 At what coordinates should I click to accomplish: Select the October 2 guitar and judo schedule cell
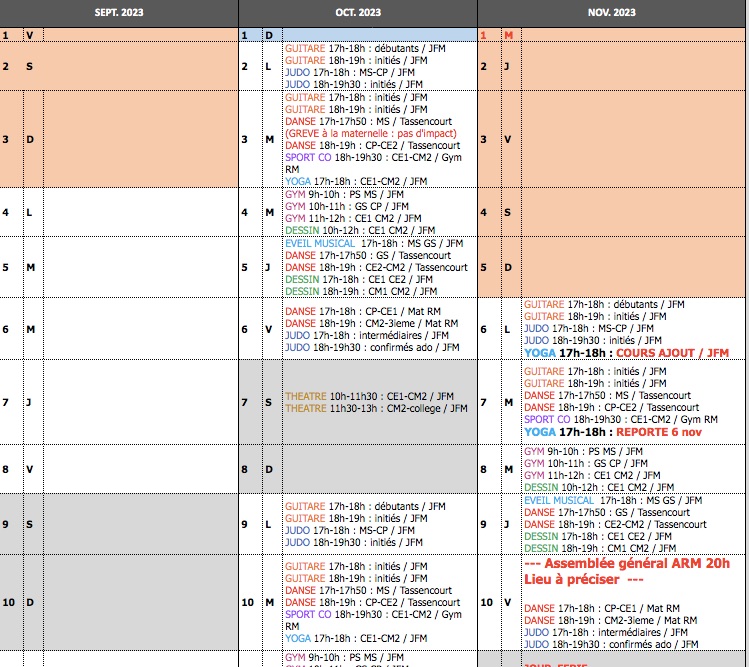pos(380,66)
